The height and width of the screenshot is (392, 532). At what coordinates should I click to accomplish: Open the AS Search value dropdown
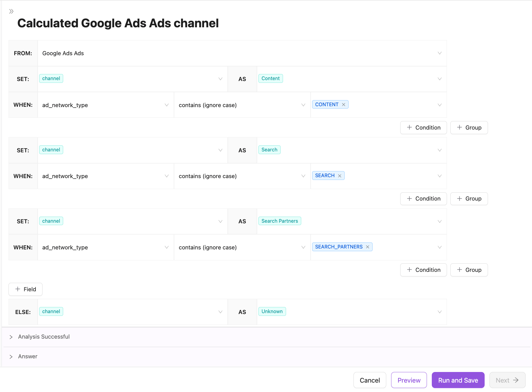point(352,150)
